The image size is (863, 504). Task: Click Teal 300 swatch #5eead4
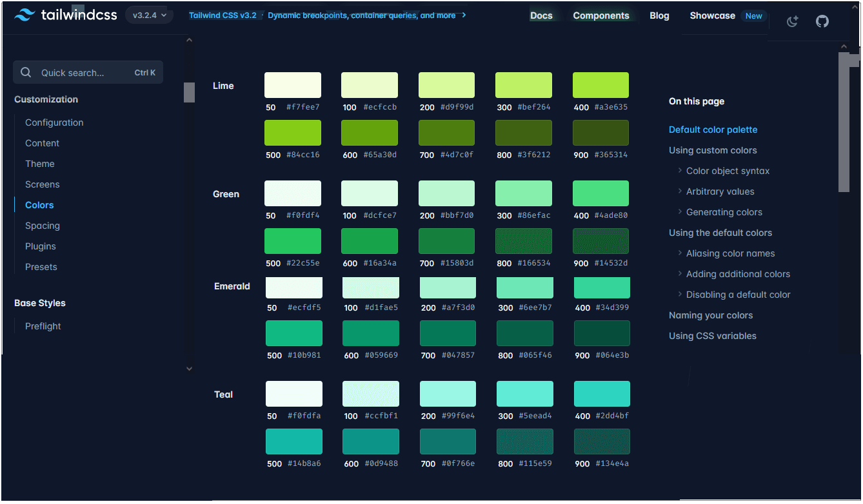[524, 394]
